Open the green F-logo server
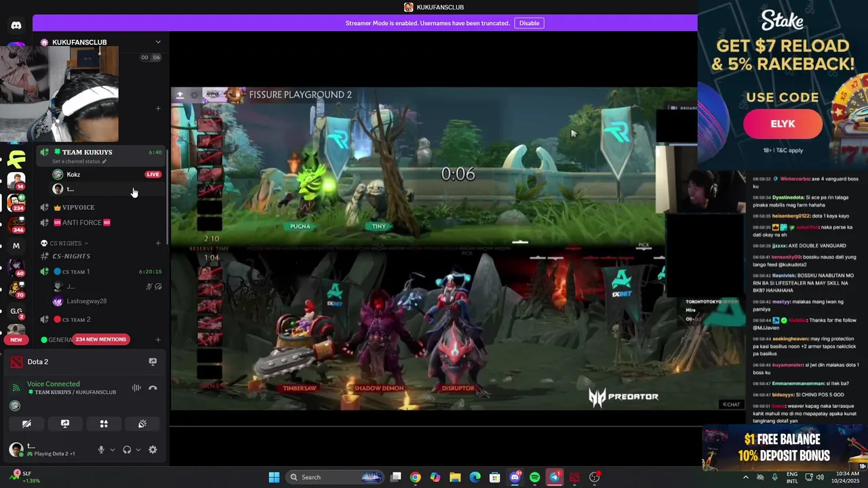868x488 pixels. pos(16,160)
